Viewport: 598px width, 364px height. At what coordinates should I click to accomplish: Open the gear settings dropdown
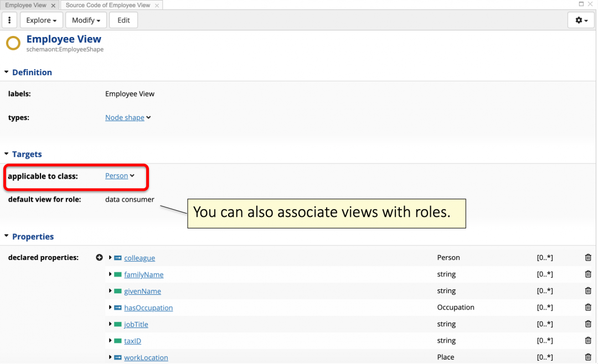point(581,20)
